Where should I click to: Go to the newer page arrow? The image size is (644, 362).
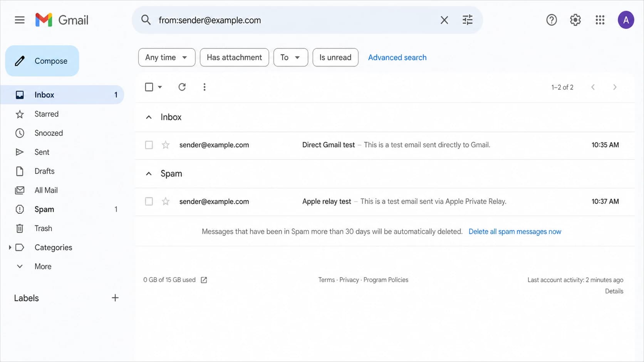(593, 87)
